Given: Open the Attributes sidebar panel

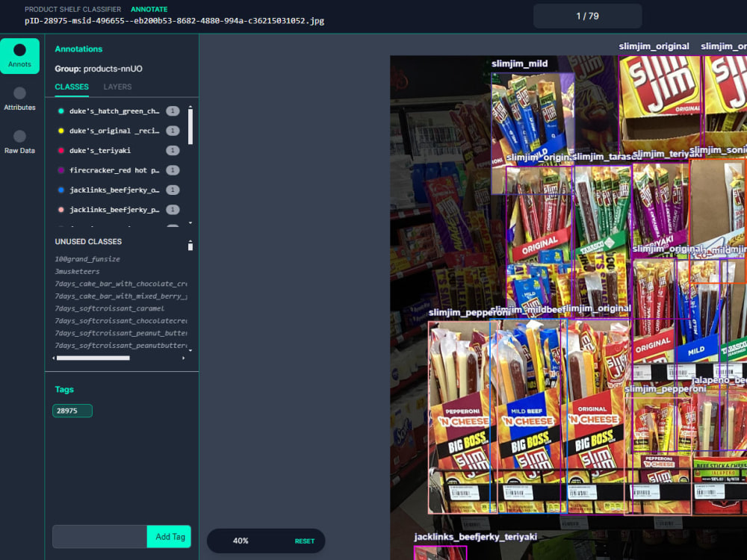Looking at the screenshot, I should click(19, 99).
